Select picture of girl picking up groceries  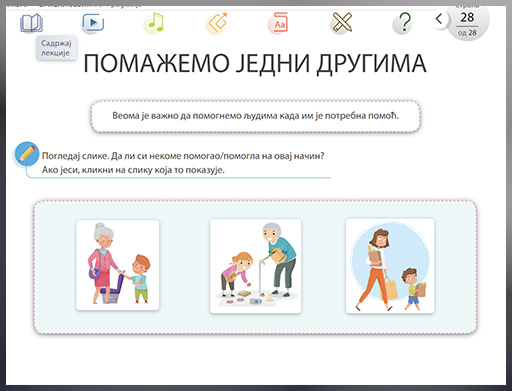(x=255, y=266)
